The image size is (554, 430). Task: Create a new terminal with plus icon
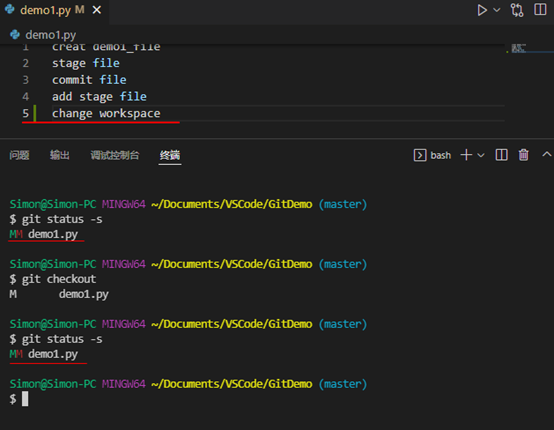[x=466, y=155]
